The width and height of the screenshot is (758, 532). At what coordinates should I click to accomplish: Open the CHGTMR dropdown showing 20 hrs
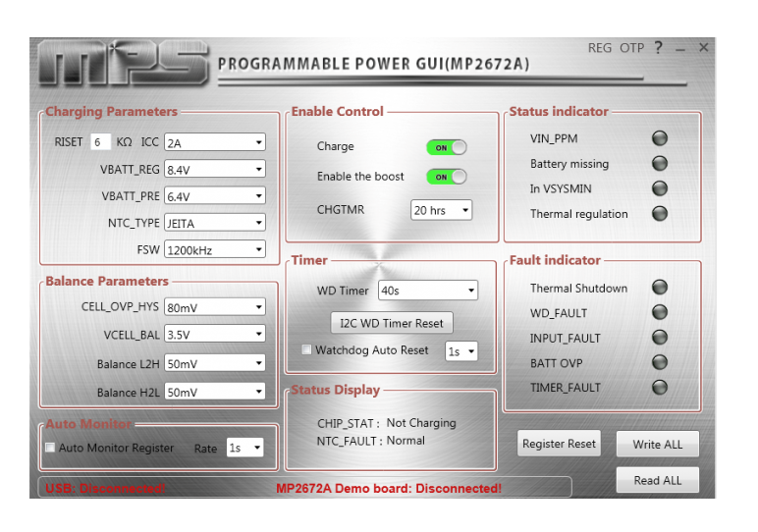(x=442, y=210)
